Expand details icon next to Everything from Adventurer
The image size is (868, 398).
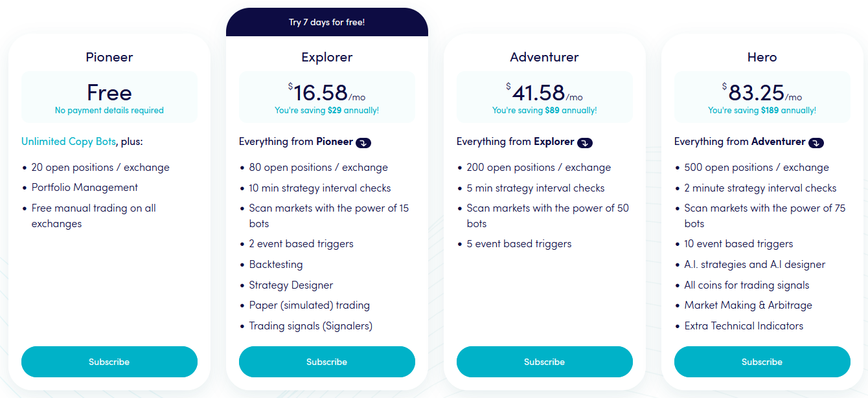coord(814,142)
